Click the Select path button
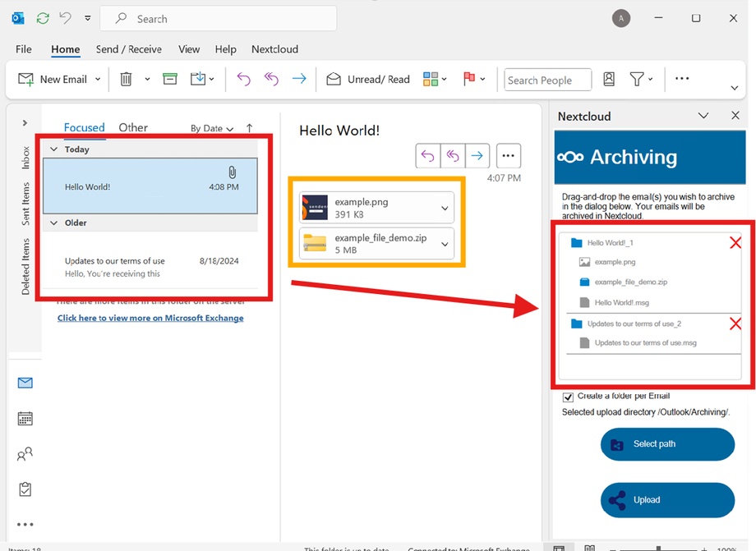This screenshot has height=551, width=756. pyautogui.click(x=667, y=444)
